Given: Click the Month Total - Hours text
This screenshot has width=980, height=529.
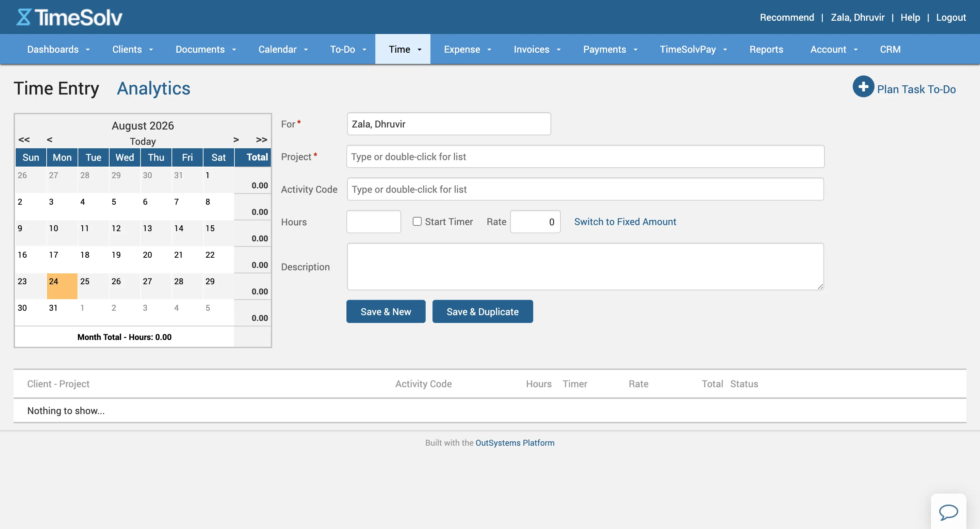Looking at the screenshot, I should 125,337.
